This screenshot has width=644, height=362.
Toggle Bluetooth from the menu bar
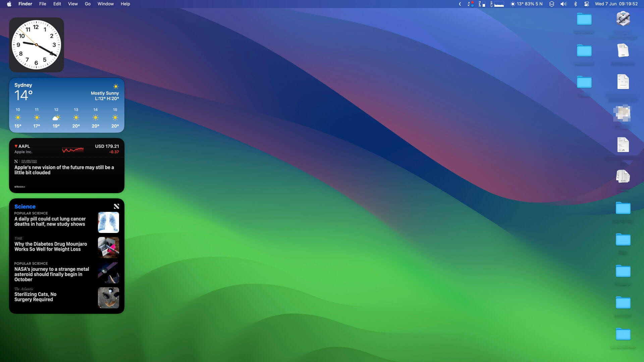(576, 4)
